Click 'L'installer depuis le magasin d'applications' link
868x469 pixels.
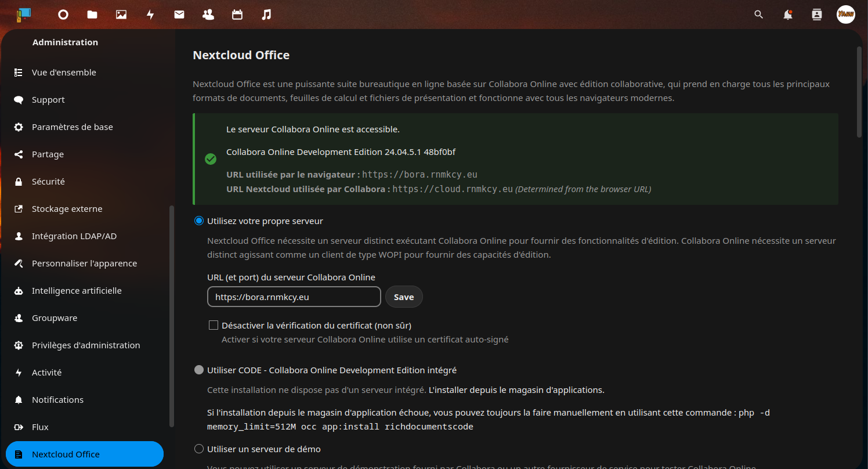[x=516, y=390]
